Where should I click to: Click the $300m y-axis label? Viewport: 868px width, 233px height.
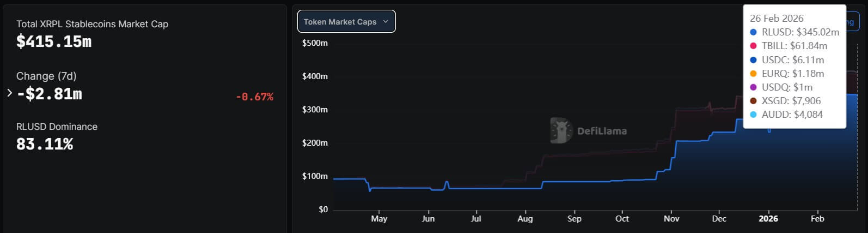tap(315, 110)
